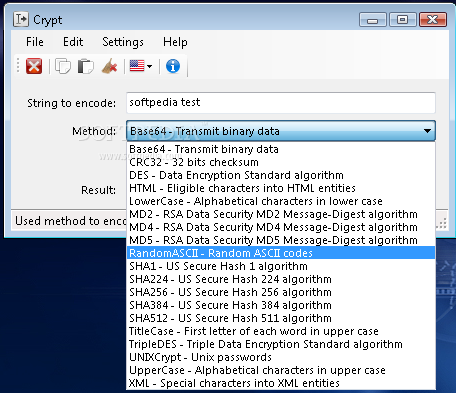Select UpperCase - Alphabetical characters in upper case

click(281, 370)
